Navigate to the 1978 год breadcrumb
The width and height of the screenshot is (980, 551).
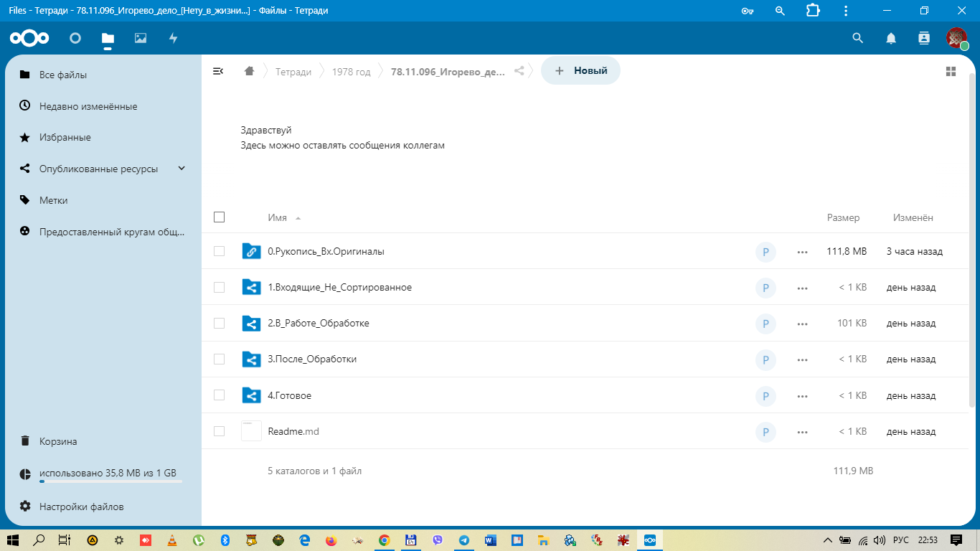tap(351, 72)
